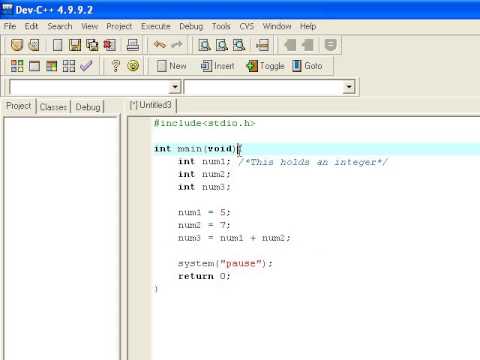Save the file with the floppy disk icon
The width and height of the screenshot is (480, 360).
[x=75, y=45]
